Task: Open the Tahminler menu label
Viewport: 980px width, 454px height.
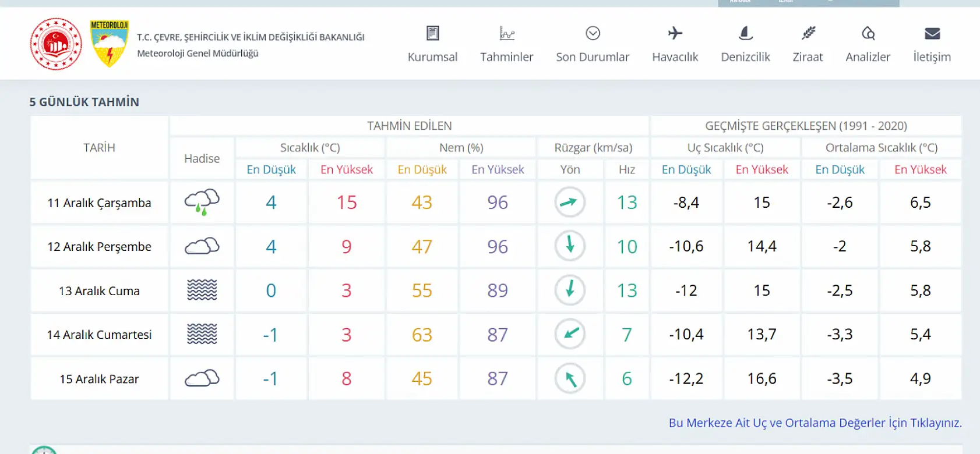Action: pyautogui.click(x=507, y=57)
